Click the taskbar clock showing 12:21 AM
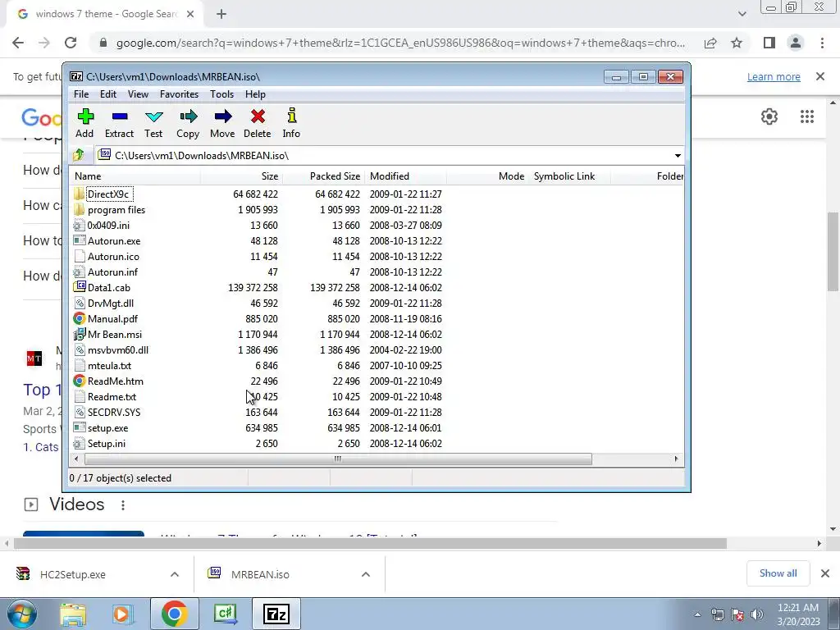This screenshot has height=630, width=840. click(x=797, y=614)
